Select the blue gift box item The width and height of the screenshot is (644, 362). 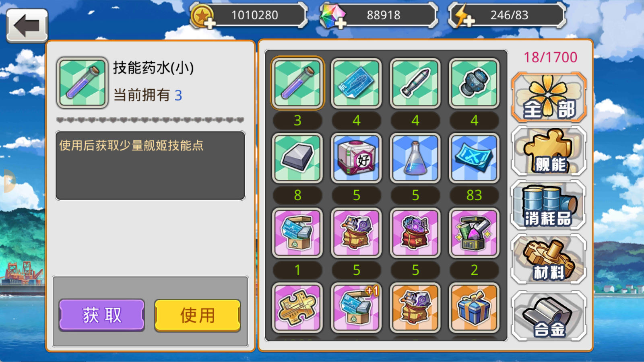tap(474, 307)
